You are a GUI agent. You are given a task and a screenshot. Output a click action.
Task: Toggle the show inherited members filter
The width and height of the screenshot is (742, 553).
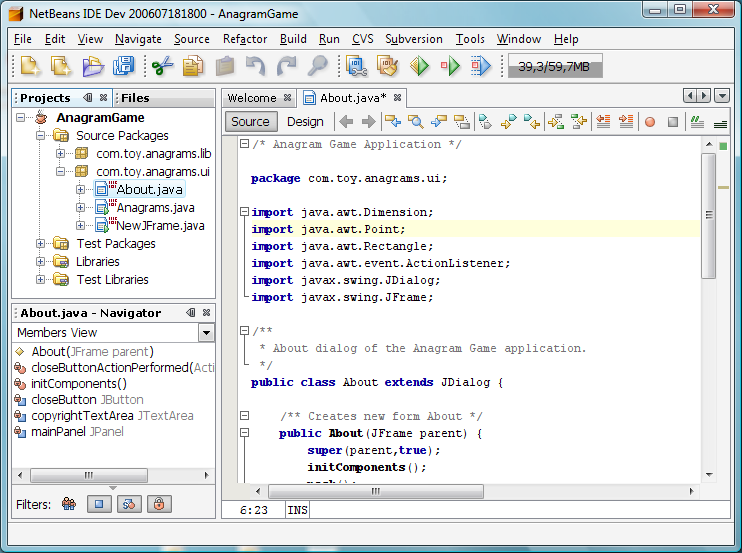[x=69, y=504]
